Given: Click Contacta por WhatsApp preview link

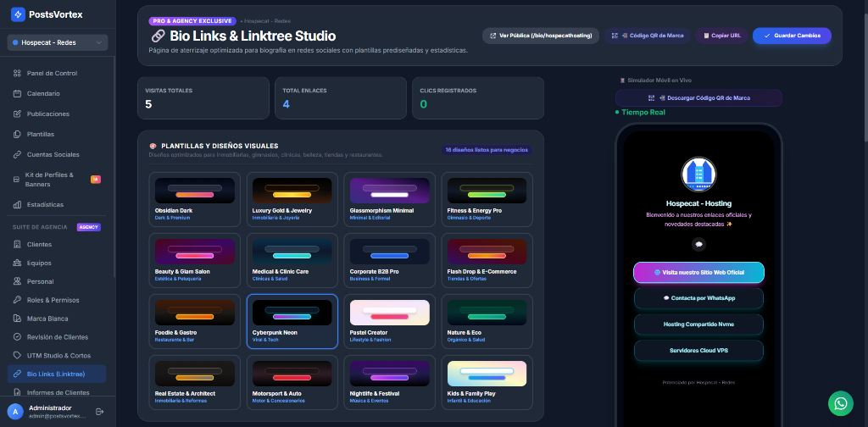Looking at the screenshot, I should point(698,298).
